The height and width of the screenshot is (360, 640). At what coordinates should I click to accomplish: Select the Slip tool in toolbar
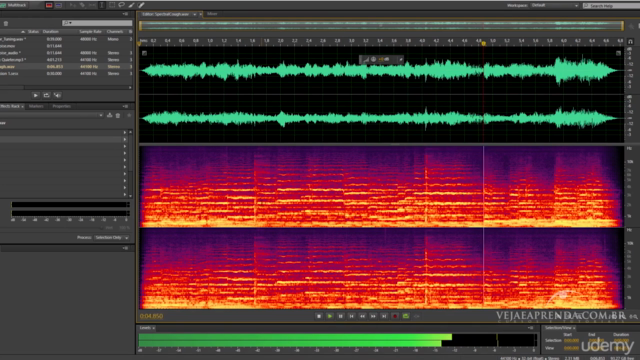(x=92, y=5)
